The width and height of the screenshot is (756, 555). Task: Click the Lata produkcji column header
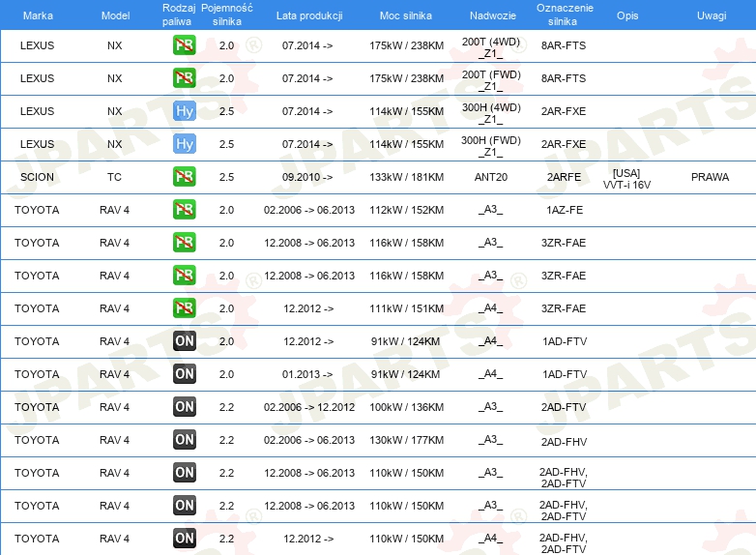(x=309, y=15)
